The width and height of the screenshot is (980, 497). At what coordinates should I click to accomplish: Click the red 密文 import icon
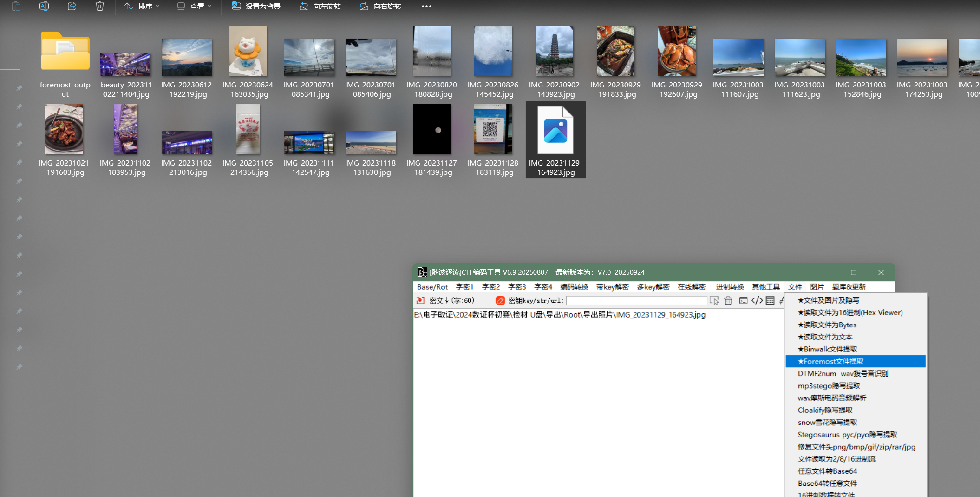[421, 300]
